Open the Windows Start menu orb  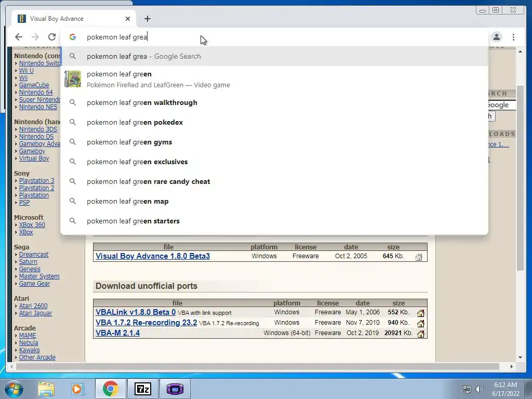point(14,389)
